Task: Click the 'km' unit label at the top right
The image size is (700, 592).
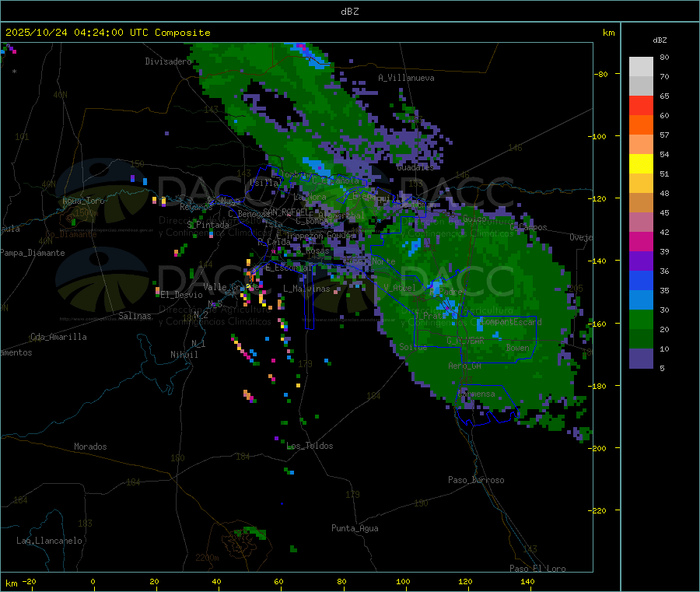Action: 609,33
